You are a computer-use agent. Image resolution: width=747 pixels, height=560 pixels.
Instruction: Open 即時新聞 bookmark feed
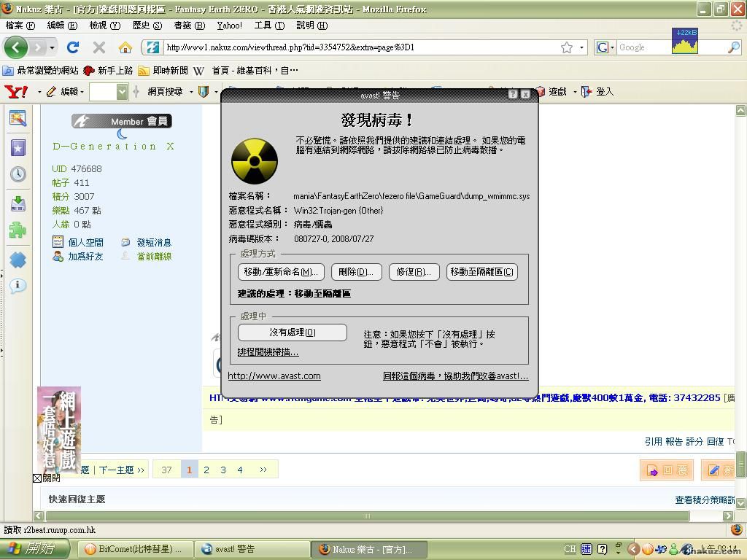pyautogui.click(x=163, y=71)
